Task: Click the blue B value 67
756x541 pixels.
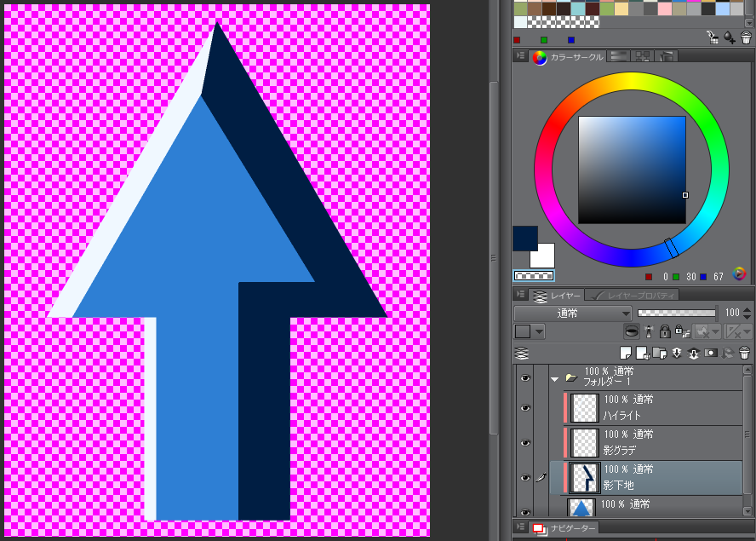Action: point(719,277)
